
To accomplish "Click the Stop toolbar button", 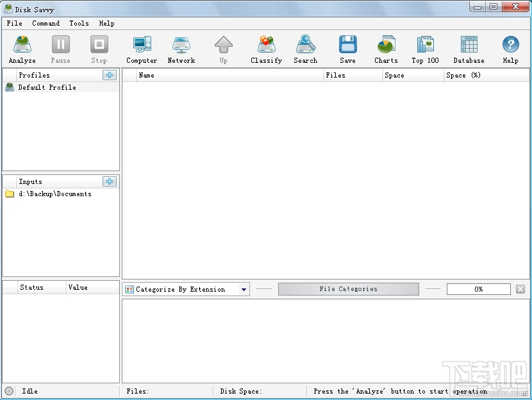I will [99, 50].
